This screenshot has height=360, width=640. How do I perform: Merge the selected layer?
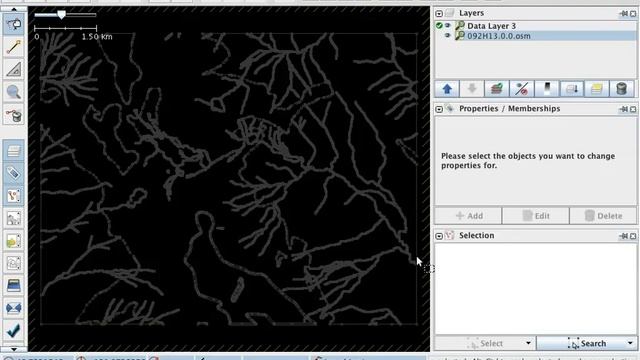(x=572, y=89)
